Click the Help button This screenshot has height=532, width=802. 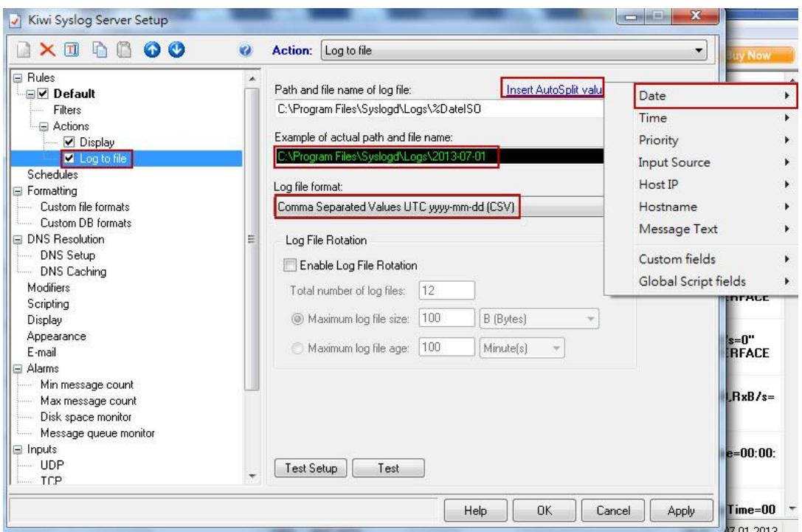click(x=475, y=511)
